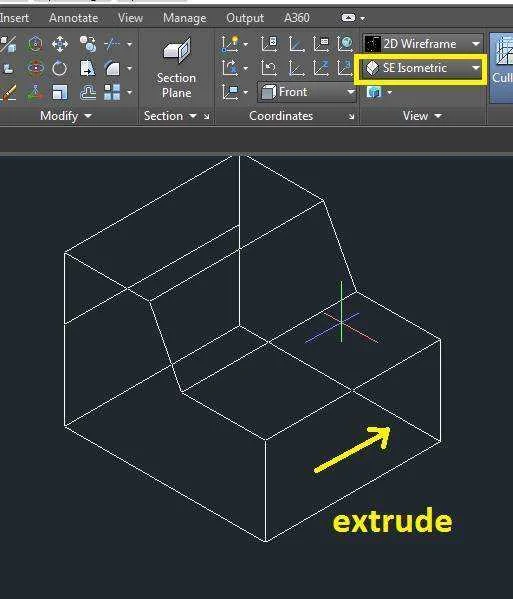Select the Scale tool
Screen dimensions: 513x599
click(60, 92)
